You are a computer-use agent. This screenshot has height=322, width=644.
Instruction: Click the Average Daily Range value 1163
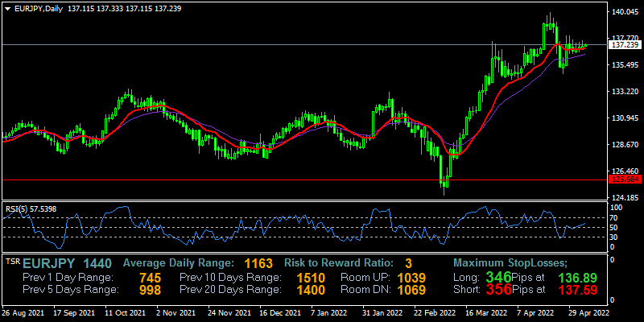[258, 263]
